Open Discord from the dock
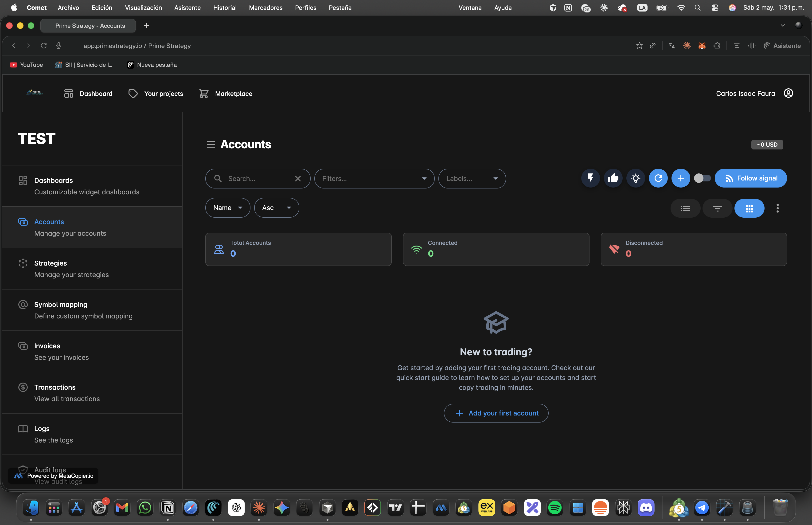812x525 pixels. point(646,508)
